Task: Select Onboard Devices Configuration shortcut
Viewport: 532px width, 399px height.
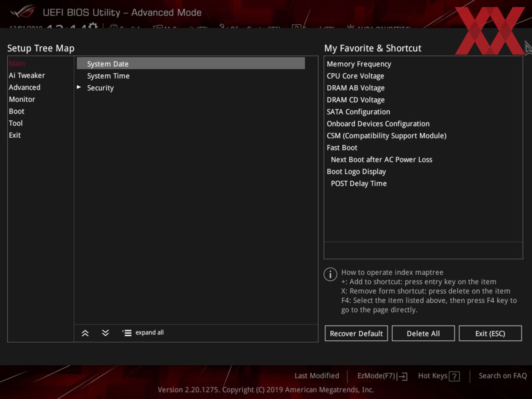Action: pos(378,124)
